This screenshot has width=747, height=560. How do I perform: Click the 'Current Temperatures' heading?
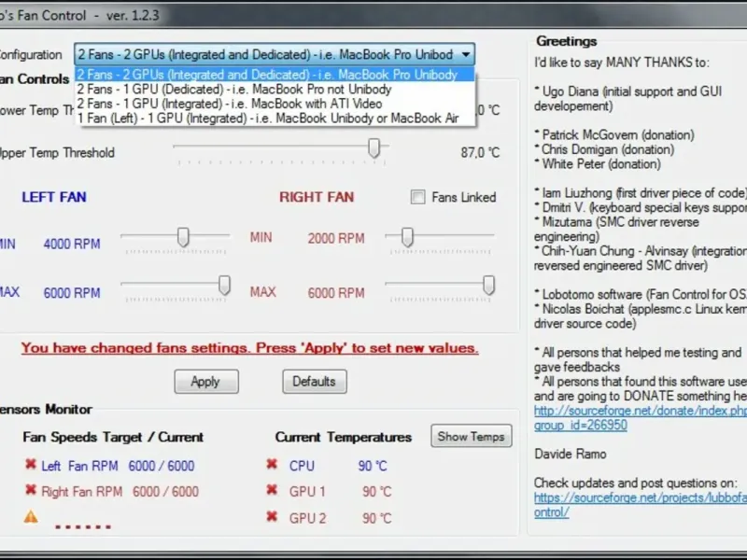tap(344, 437)
